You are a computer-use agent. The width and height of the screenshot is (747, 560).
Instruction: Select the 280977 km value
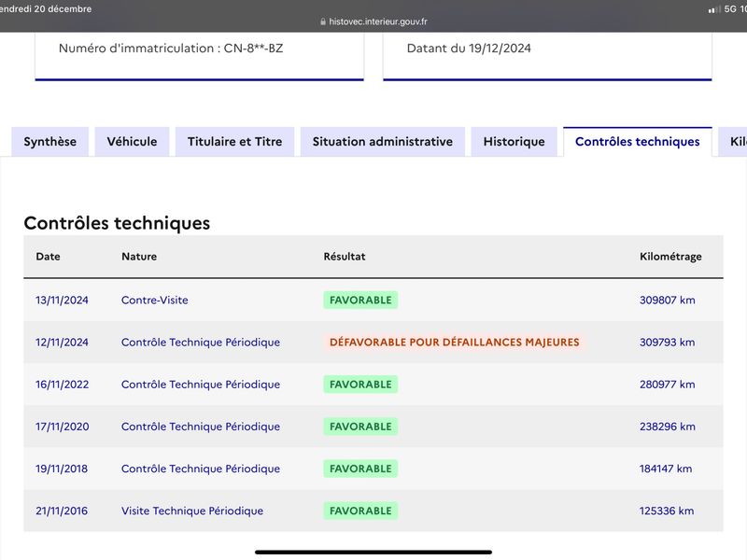(x=667, y=385)
